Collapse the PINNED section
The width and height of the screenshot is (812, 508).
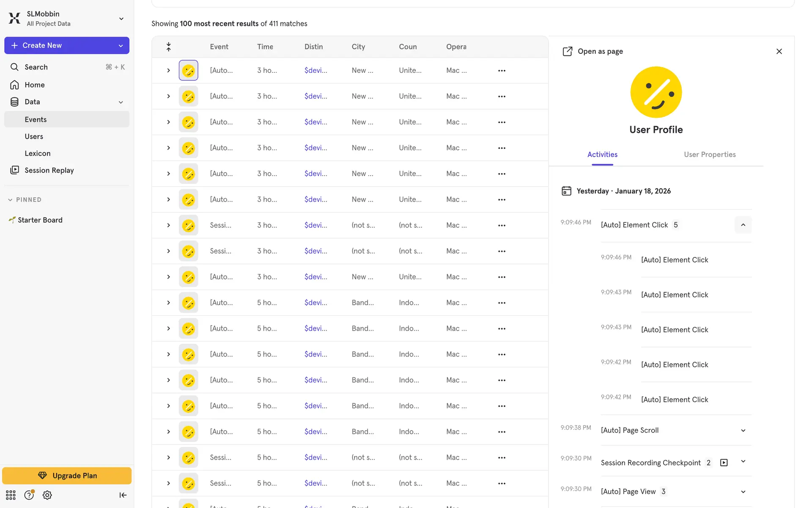pyautogui.click(x=11, y=200)
